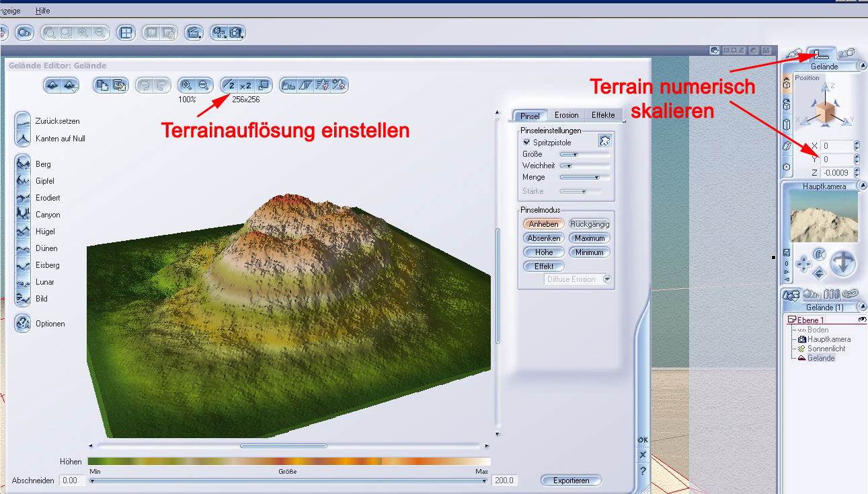Click the Exportieren button
The image size is (868, 494).
click(571, 481)
